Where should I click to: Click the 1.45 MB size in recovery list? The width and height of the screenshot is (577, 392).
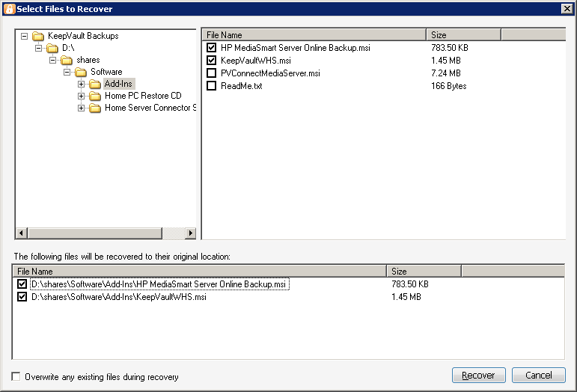pos(406,297)
